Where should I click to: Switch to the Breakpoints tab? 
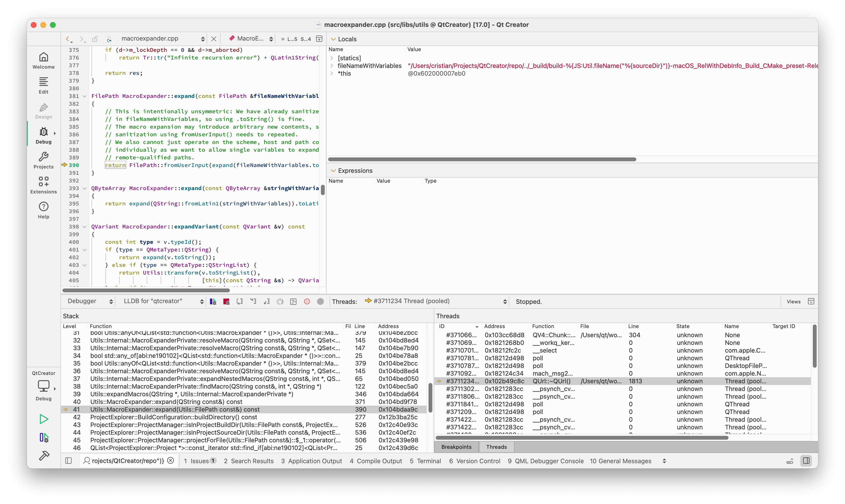(x=456, y=447)
